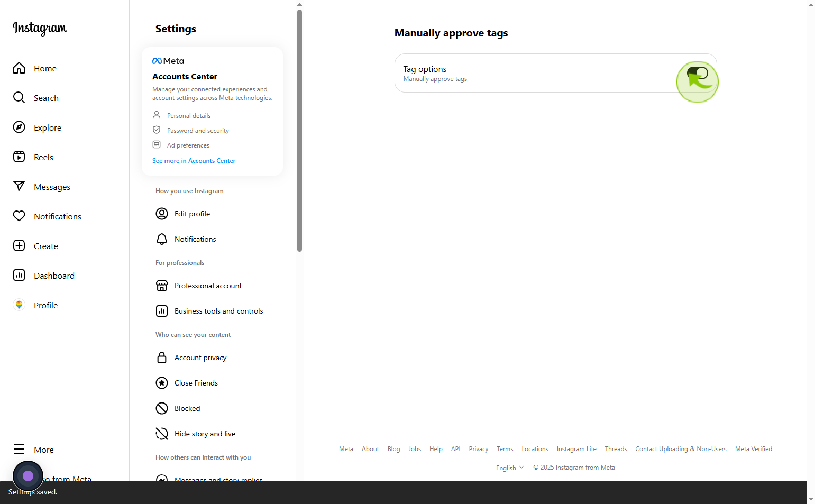Click the Terms footer link

(x=505, y=449)
